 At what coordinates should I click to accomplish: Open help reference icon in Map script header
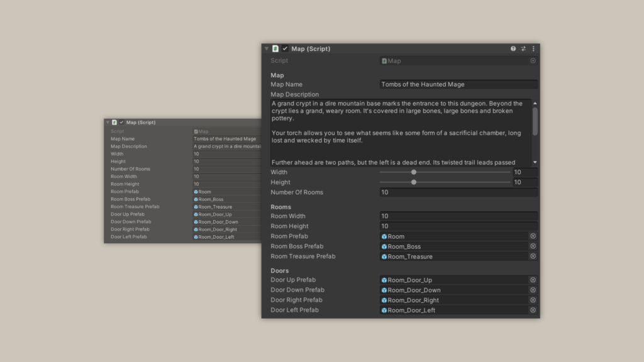click(513, 48)
